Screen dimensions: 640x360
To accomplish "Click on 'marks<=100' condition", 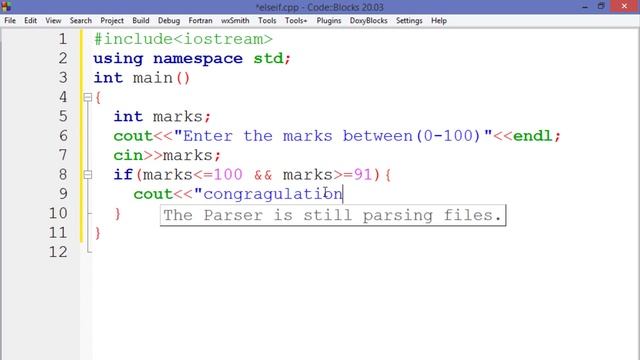I will (x=193, y=175).
